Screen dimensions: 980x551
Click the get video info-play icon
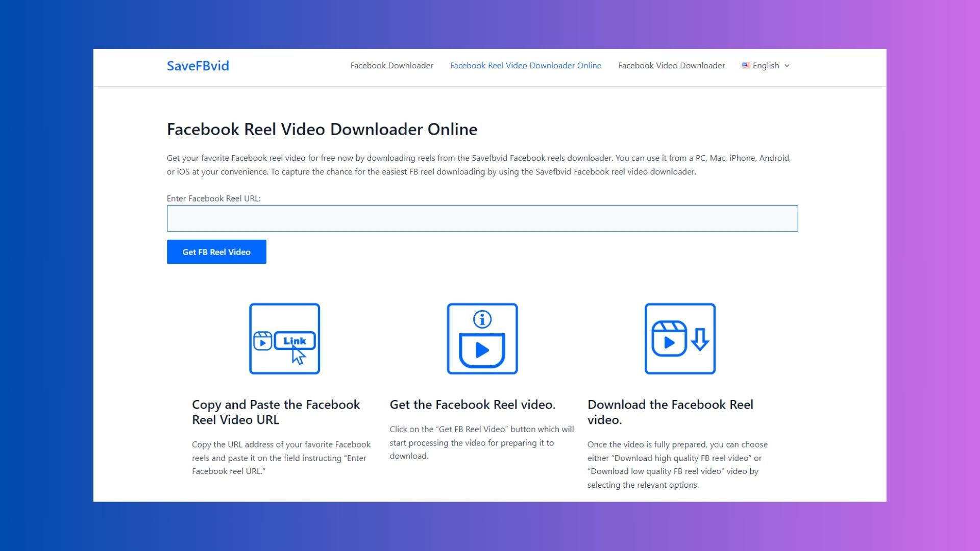(482, 339)
